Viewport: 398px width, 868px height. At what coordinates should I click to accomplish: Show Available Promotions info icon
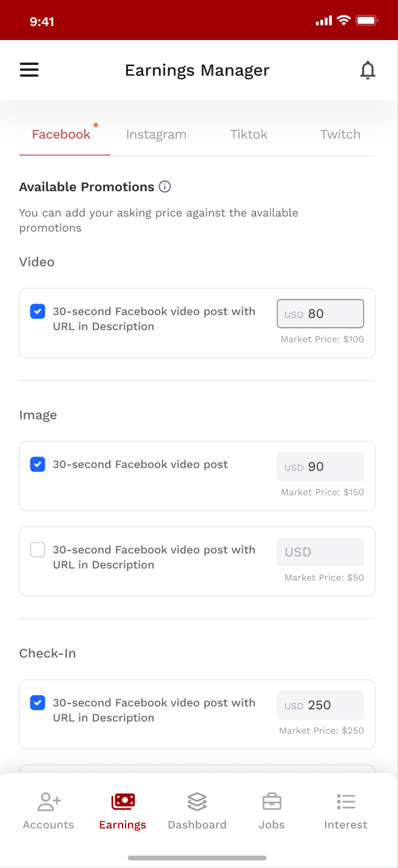tap(164, 186)
